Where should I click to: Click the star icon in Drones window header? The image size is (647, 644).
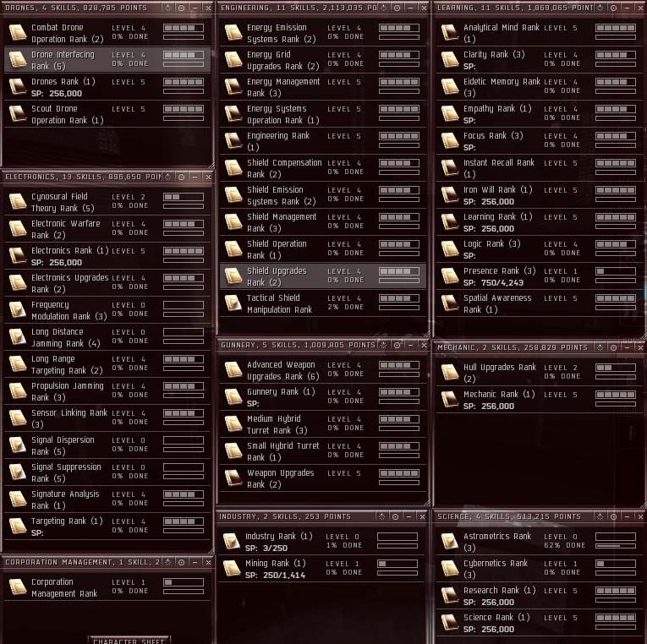(x=167, y=8)
